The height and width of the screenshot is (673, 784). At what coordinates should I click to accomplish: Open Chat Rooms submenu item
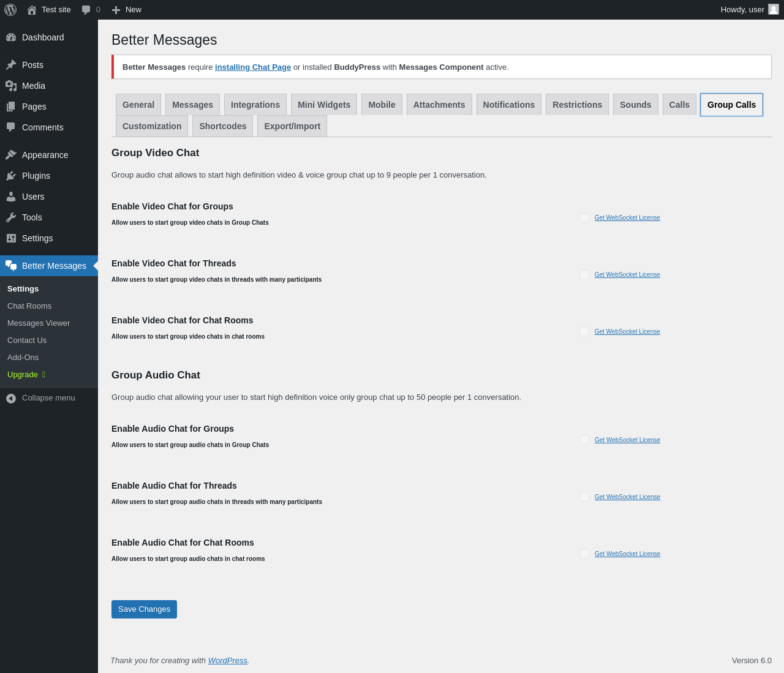[29, 306]
